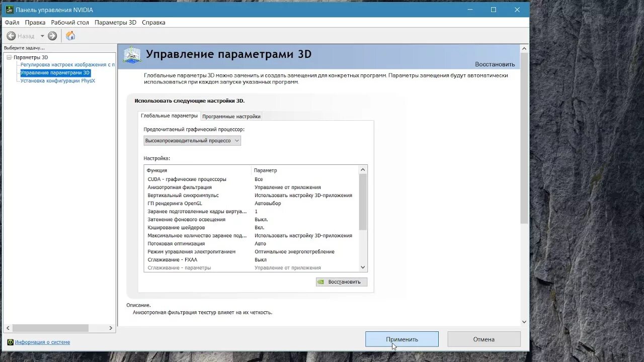644x362 pixels.
Task: Click value Оптимальное энергопотребление
Action: coord(294,251)
